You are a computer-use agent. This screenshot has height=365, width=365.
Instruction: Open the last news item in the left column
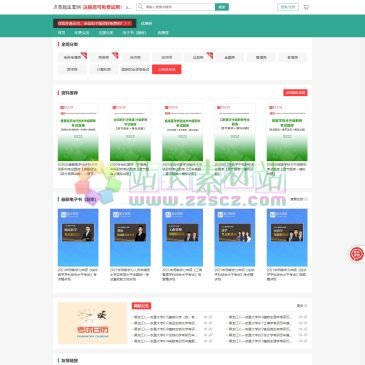click(166, 341)
